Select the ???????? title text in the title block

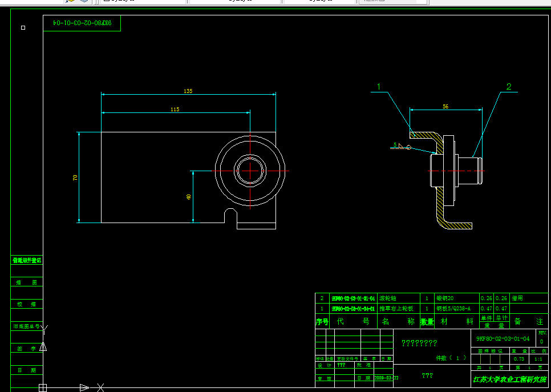click(419, 343)
